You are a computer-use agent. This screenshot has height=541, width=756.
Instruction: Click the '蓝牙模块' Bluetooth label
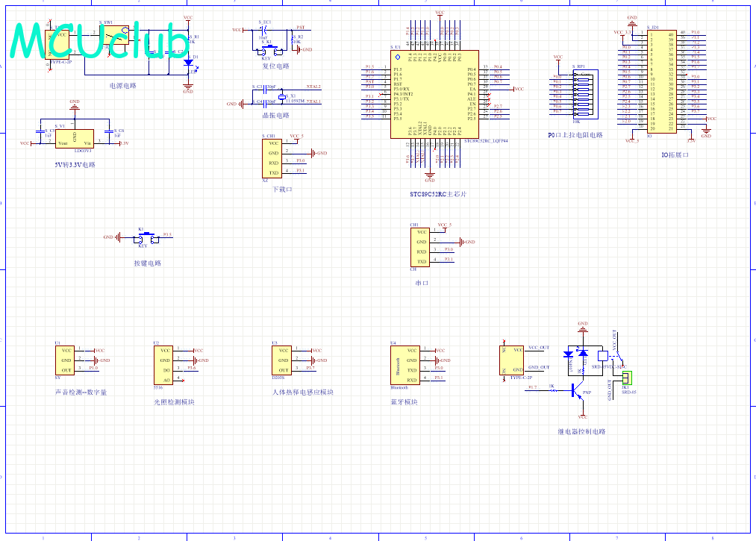coord(404,402)
